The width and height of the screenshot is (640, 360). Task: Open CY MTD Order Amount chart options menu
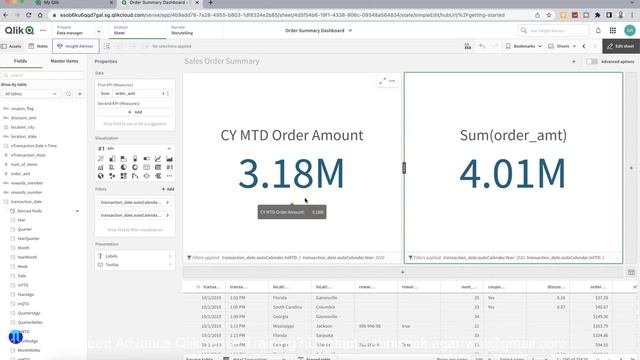click(x=392, y=81)
